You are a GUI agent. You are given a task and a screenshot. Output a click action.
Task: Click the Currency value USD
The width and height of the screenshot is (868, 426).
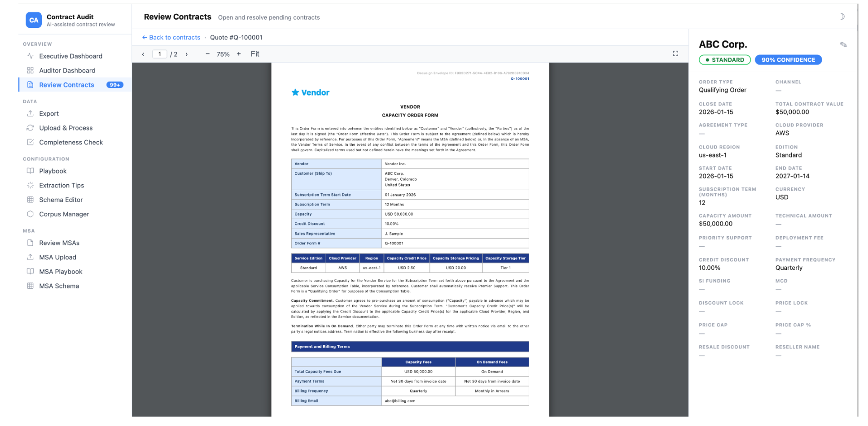[782, 197]
